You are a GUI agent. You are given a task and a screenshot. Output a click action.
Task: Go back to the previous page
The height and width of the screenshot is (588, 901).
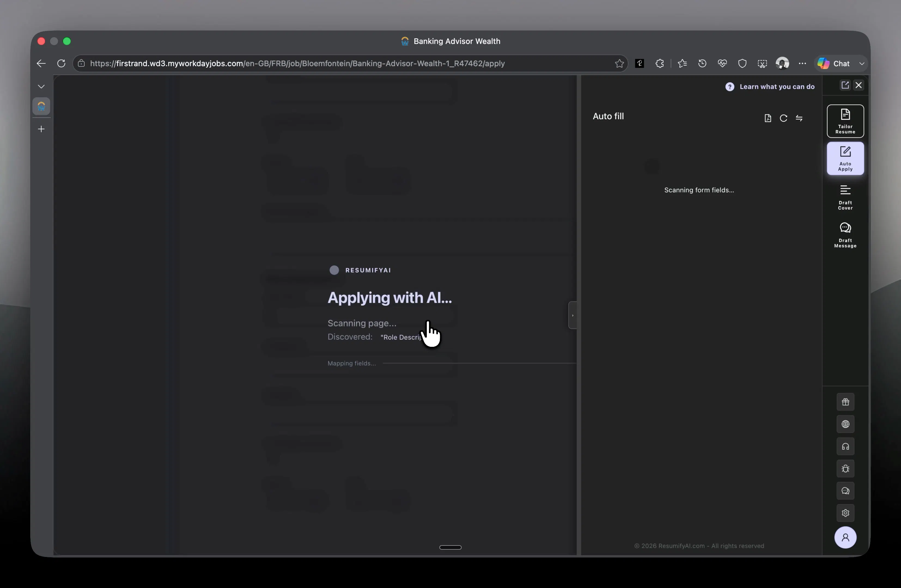pyautogui.click(x=41, y=64)
